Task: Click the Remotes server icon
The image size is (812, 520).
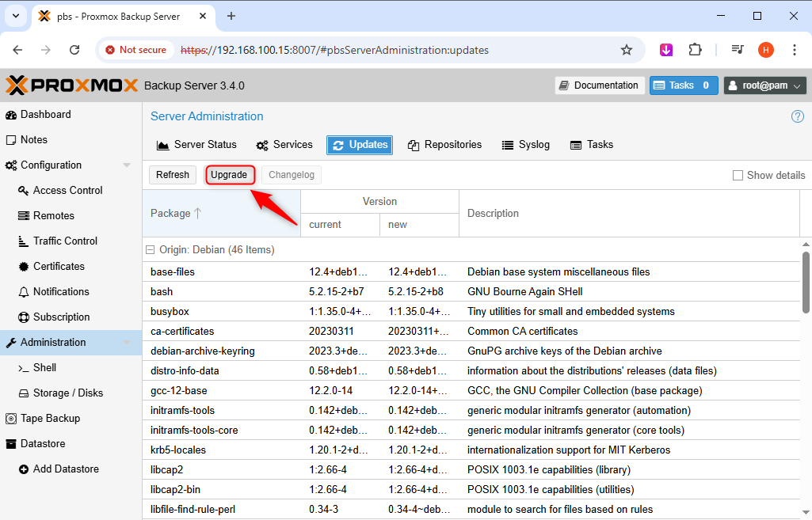Action: pyautogui.click(x=23, y=216)
